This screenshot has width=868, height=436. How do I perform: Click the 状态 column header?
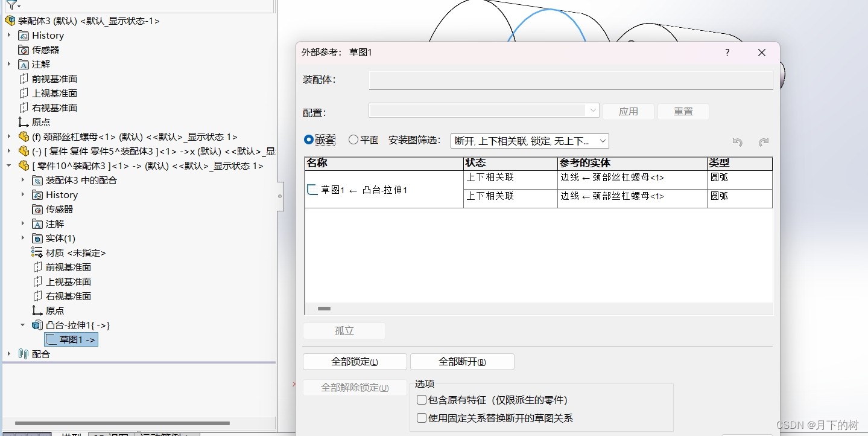tap(510, 164)
